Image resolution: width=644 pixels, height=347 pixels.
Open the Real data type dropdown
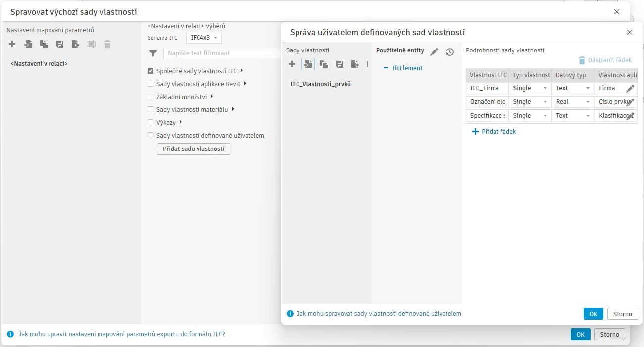572,102
